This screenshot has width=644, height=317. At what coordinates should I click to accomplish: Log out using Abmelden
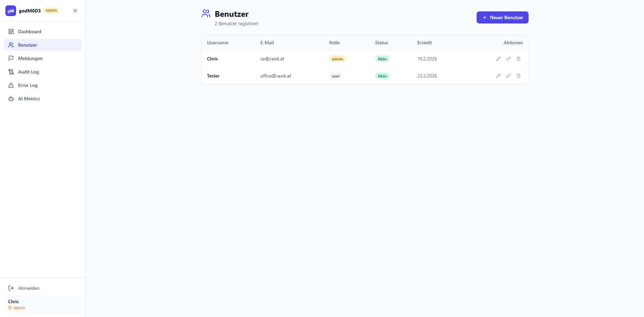coord(29,288)
